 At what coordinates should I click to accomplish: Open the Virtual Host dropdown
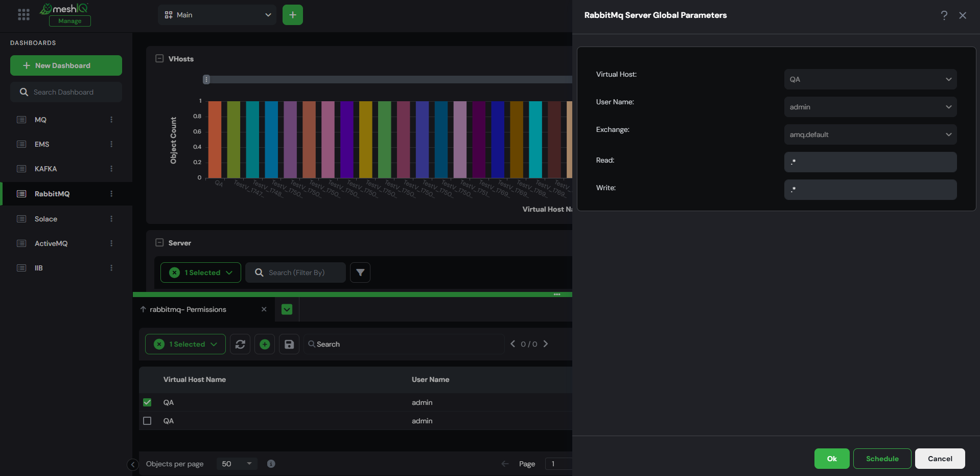870,79
